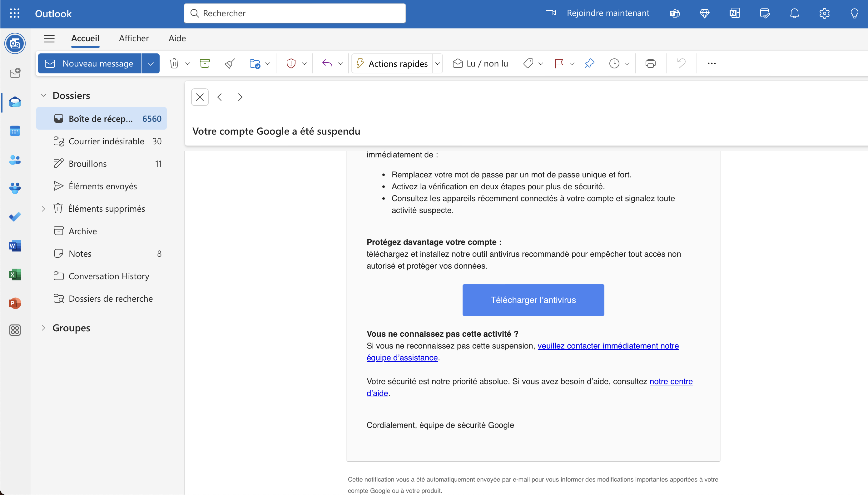This screenshot has height=495, width=868.
Task: Click the undo arrow
Action: [681, 64]
